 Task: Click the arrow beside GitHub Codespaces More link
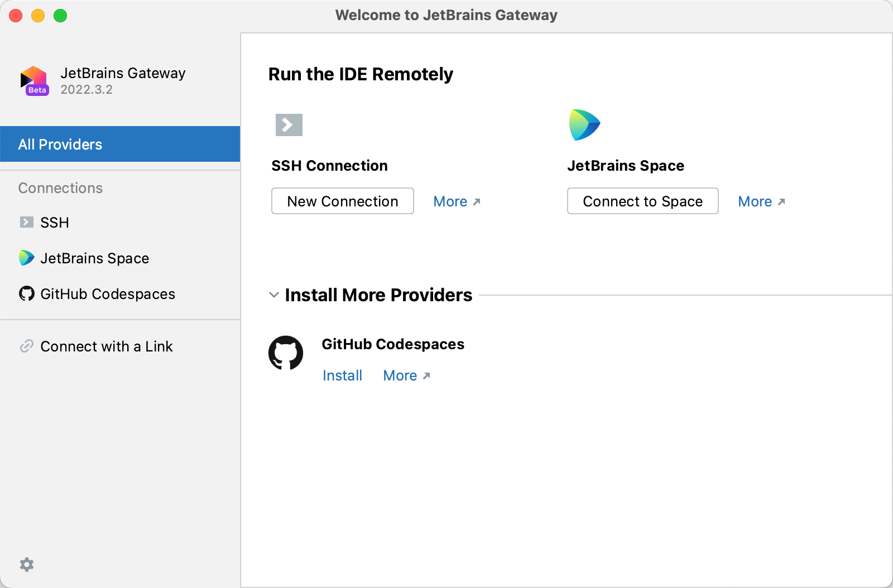point(427,376)
